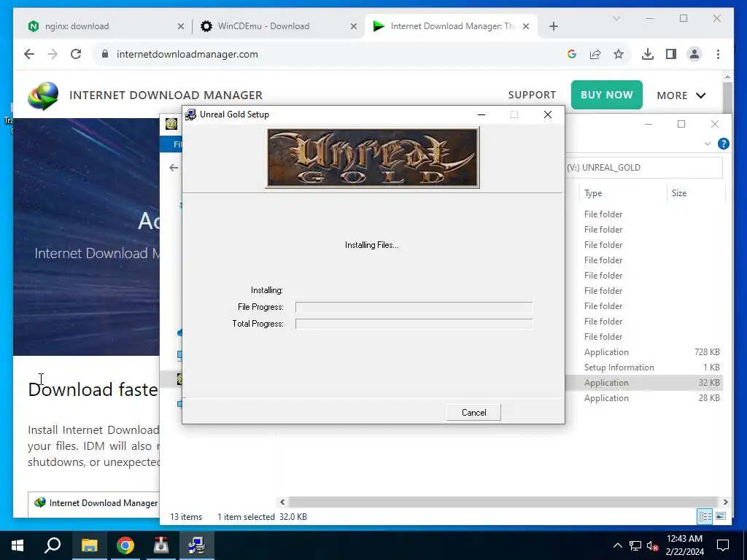The height and width of the screenshot is (560, 747).
Task: Sort Explorer files by Type column
Action: pos(593,193)
